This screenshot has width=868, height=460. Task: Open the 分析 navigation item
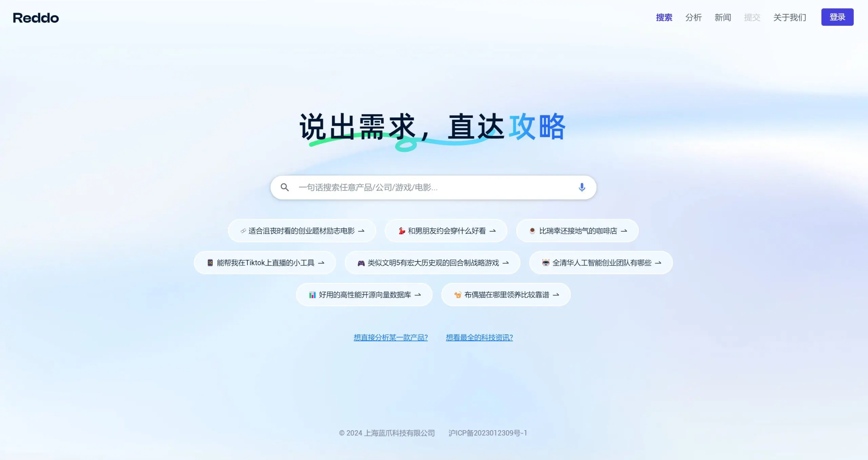click(693, 18)
